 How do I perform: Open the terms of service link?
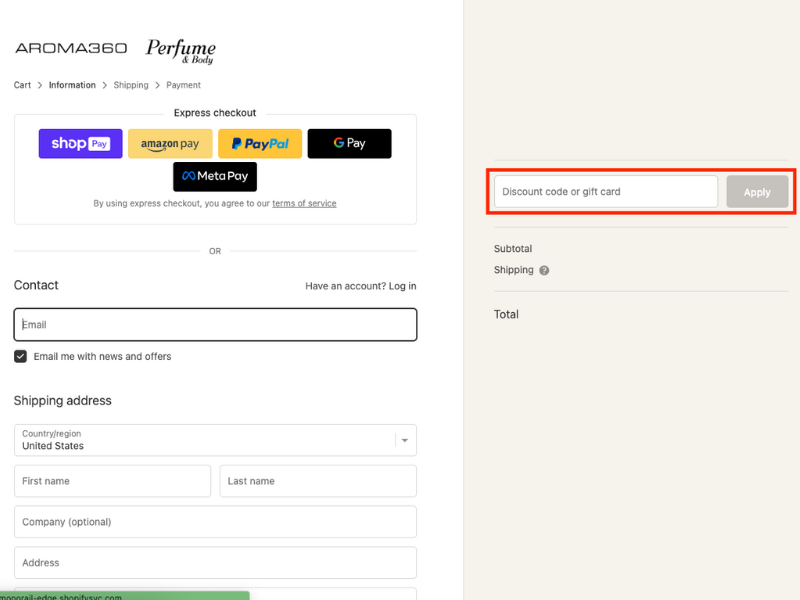(304, 203)
